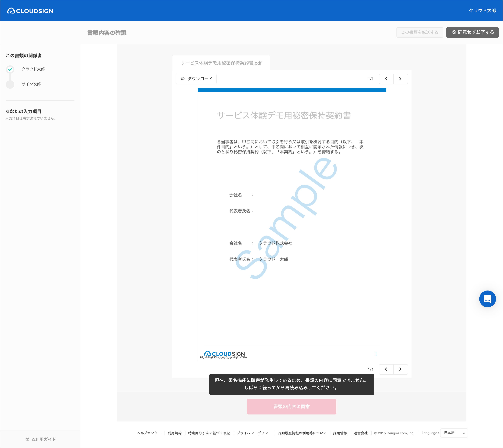
Task: Open ヘルプセンター footer link
Action: point(149,433)
